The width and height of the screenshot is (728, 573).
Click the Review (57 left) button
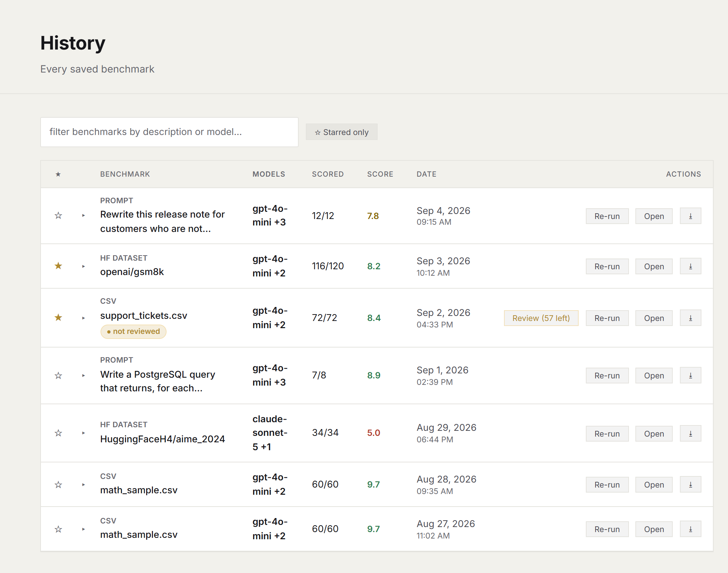click(541, 318)
